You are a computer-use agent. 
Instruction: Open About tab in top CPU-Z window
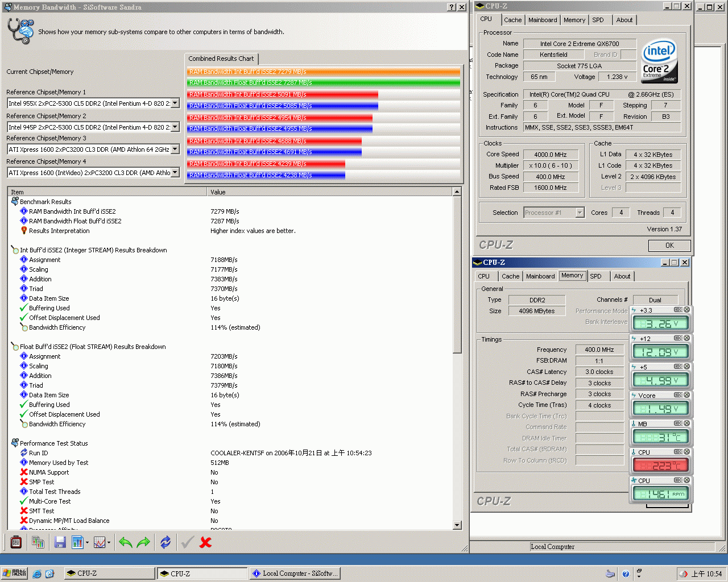tap(624, 20)
